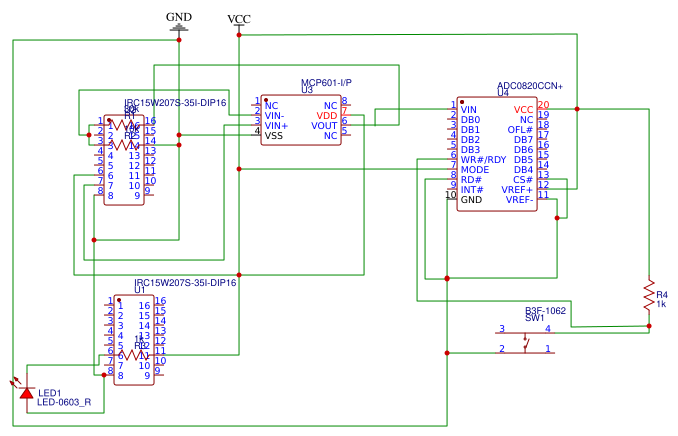Viewport: 678px width, 436px height.
Task: Click the DB4 pin label
Action: 524,170
